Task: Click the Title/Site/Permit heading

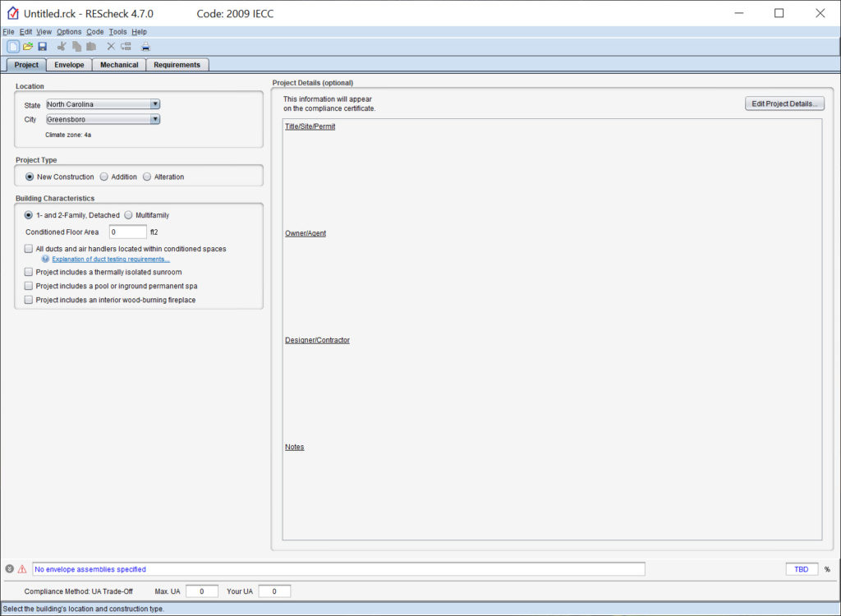Action: [310, 126]
